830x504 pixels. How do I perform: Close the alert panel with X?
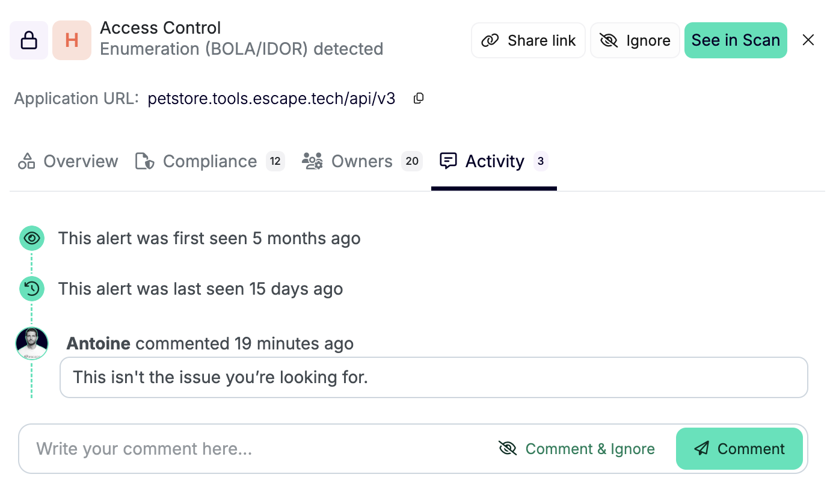[x=808, y=40]
